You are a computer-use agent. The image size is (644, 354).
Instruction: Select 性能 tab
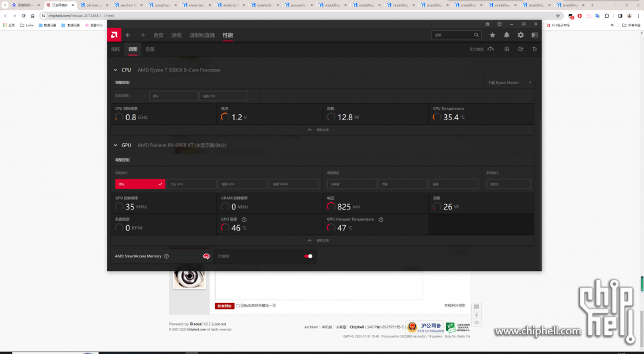(227, 35)
